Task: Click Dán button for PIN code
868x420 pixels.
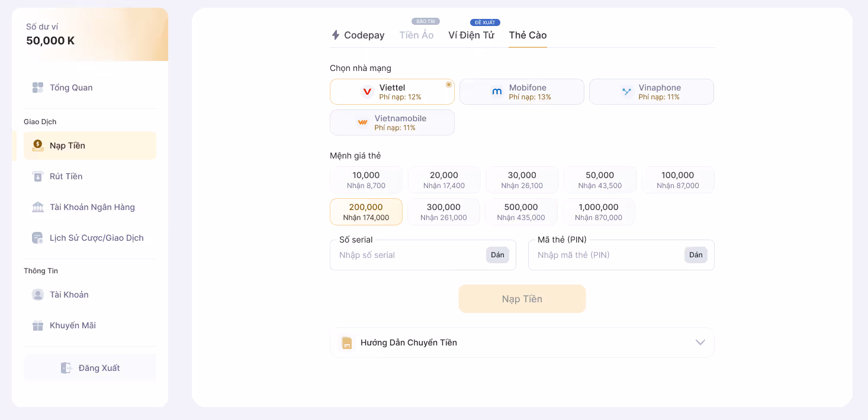Action: pos(696,255)
